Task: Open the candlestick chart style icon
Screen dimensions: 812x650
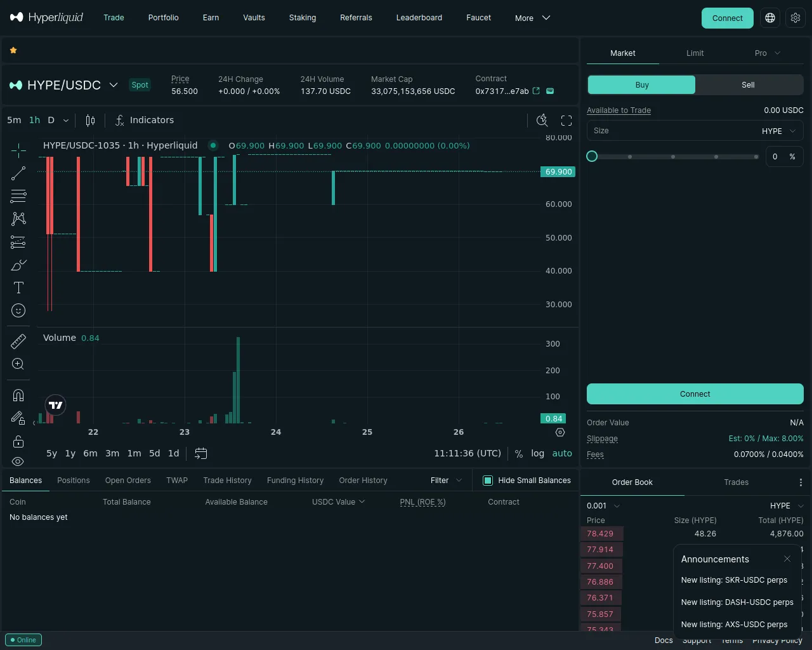Action: 90,121
